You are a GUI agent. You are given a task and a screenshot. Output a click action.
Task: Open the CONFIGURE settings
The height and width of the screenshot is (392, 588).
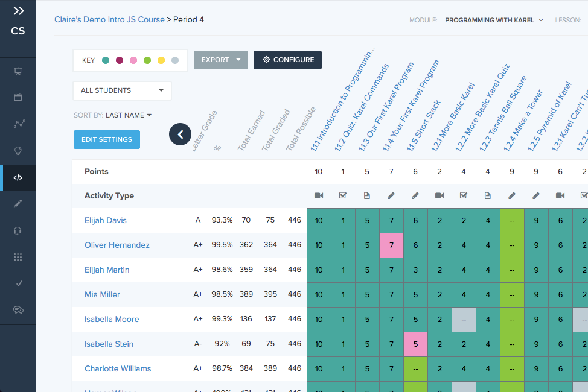pos(287,60)
